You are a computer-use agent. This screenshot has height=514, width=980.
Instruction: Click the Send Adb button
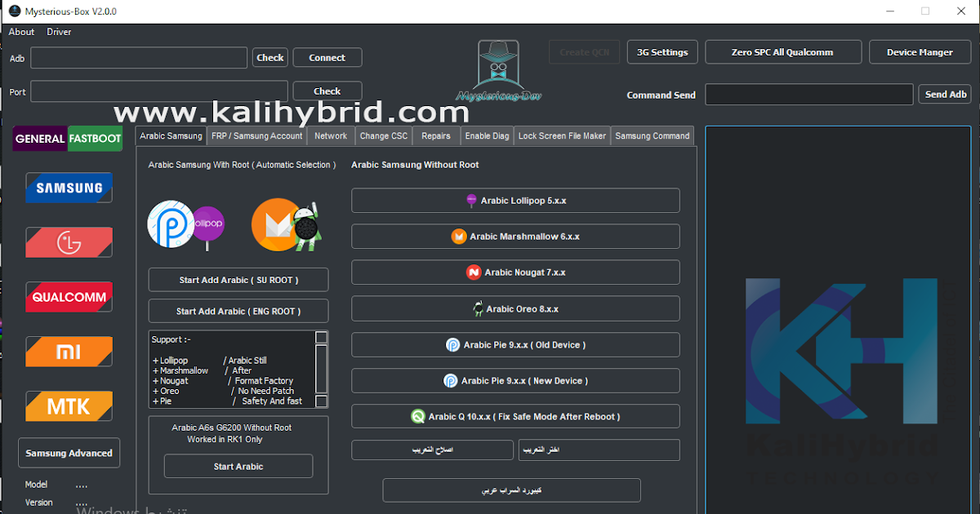tap(946, 95)
